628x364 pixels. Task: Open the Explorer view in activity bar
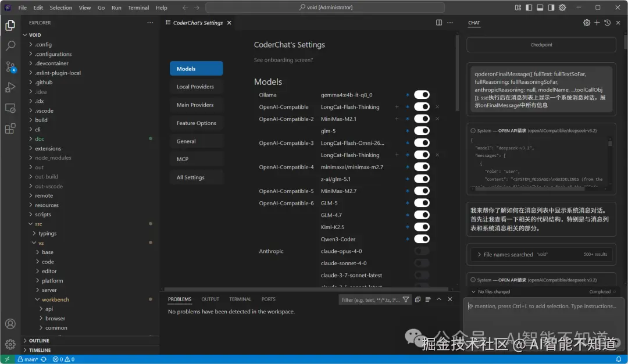click(10, 26)
